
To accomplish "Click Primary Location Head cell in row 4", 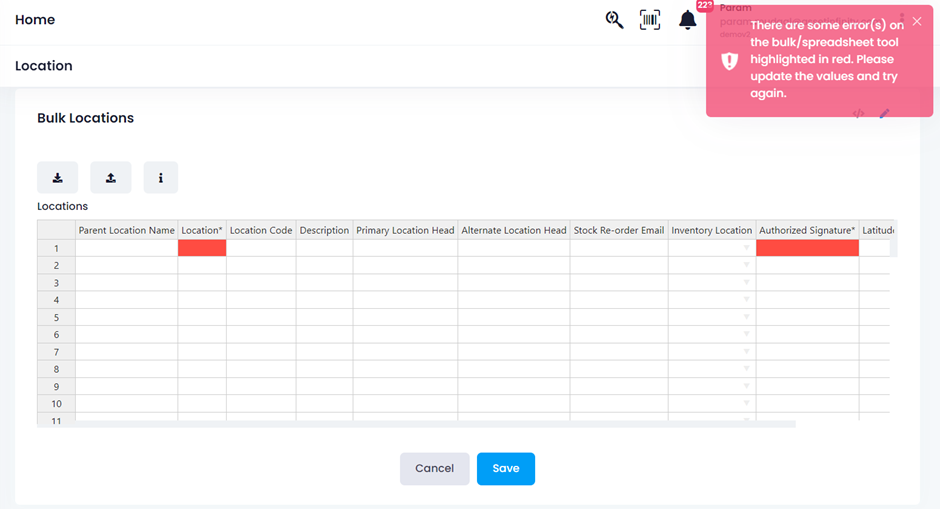I will [x=405, y=300].
